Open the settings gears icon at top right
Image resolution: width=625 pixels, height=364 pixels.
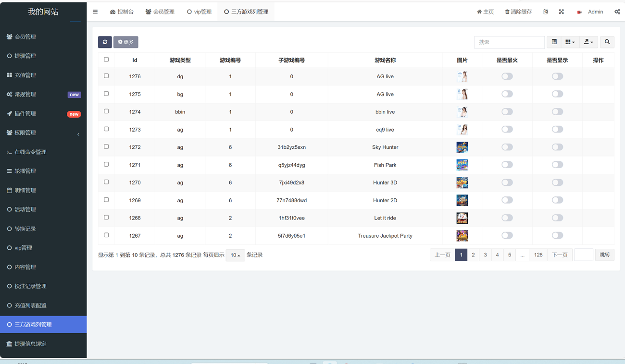coord(617,12)
